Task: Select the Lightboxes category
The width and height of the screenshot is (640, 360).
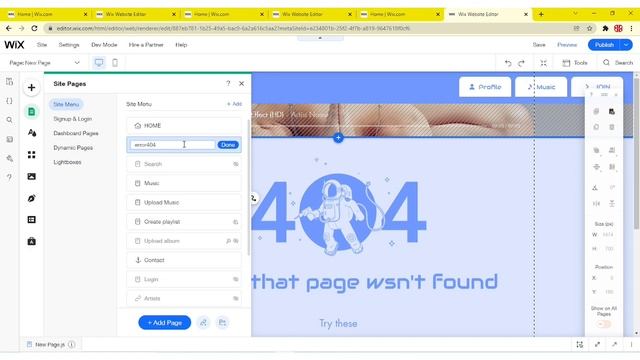Action: point(67,162)
